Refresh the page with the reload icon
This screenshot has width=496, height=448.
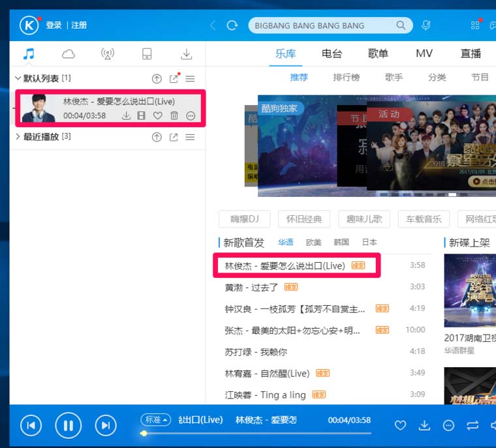pos(232,25)
